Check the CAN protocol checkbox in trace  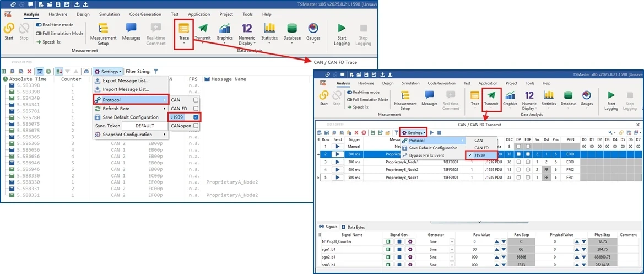click(x=196, y=100)
